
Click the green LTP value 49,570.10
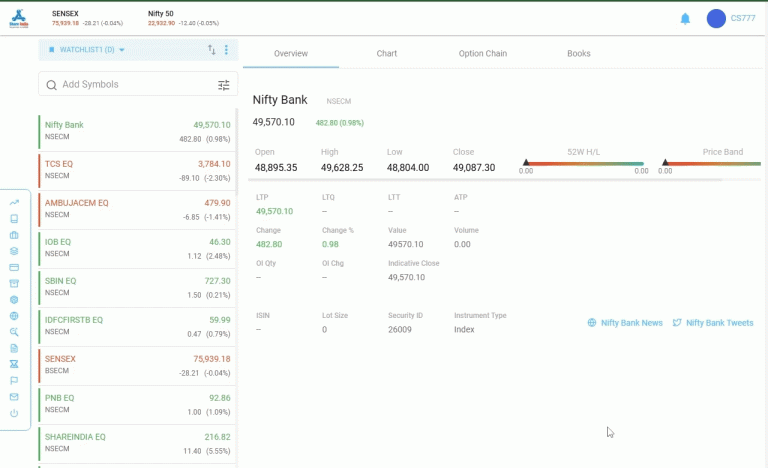pyautogui.click(x=274, y=211)
